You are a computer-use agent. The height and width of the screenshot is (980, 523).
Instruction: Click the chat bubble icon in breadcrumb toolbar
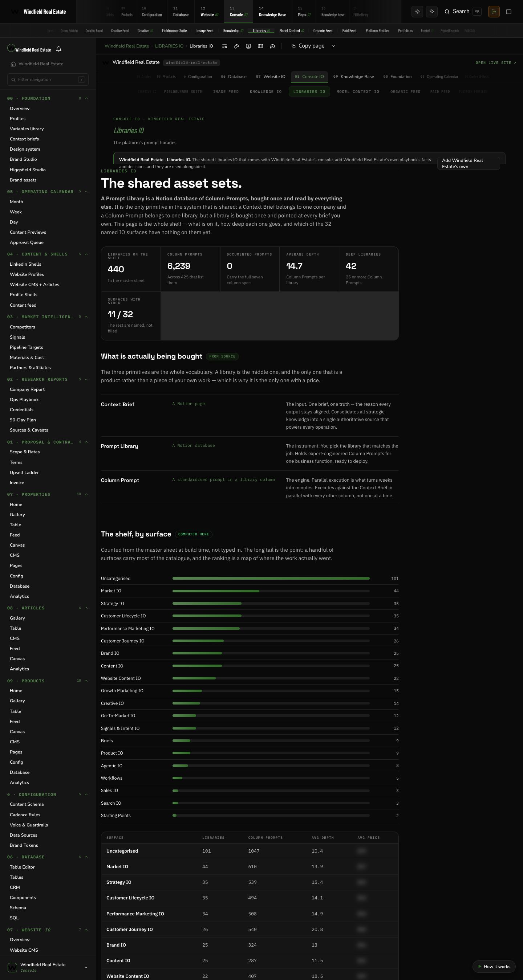pyautogui.click(x=272, y=46)
